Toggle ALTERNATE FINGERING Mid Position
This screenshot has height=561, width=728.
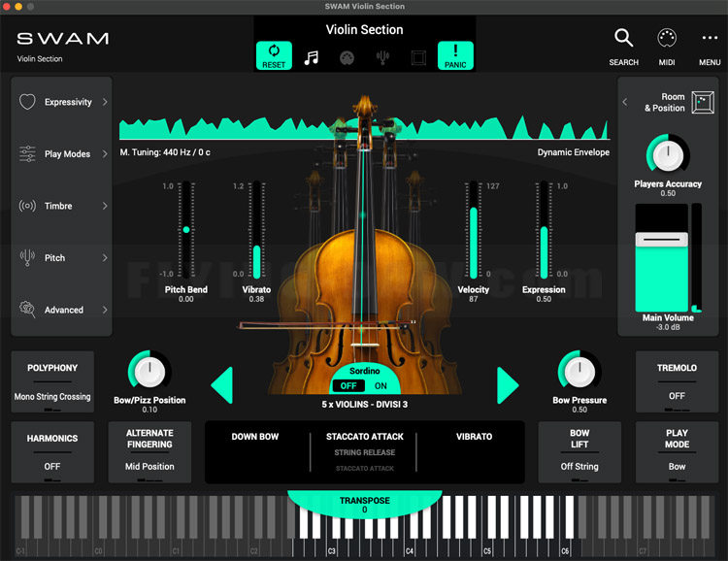(149, 452)
